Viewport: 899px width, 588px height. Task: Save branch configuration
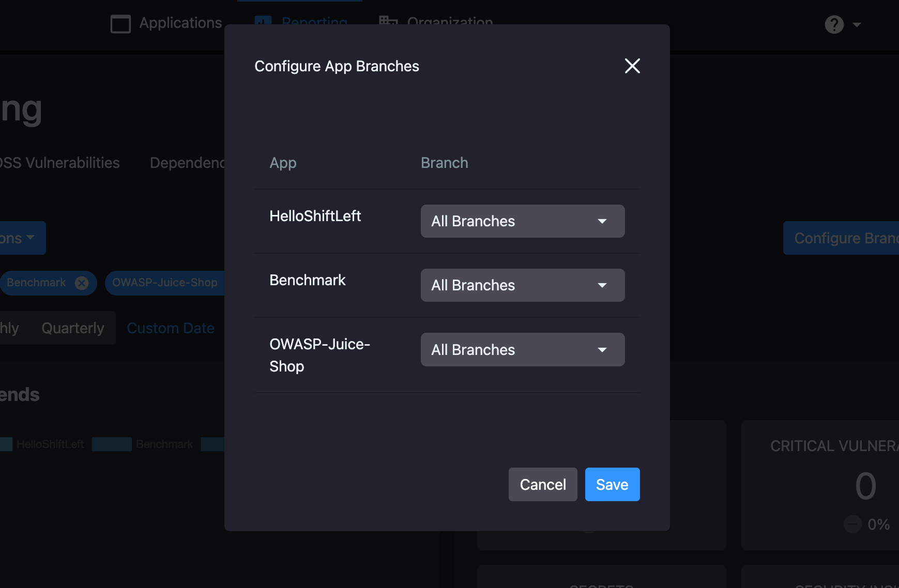[x=612, y=485]
